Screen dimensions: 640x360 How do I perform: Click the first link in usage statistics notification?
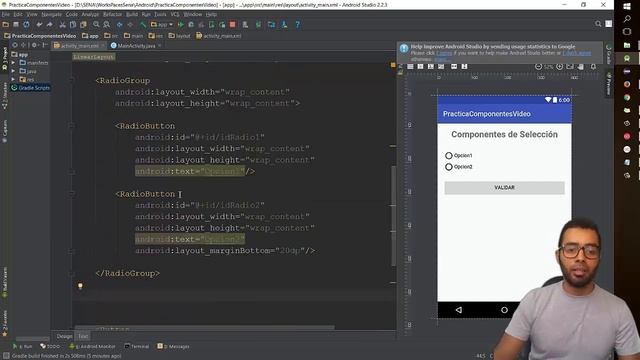(444, 53)
